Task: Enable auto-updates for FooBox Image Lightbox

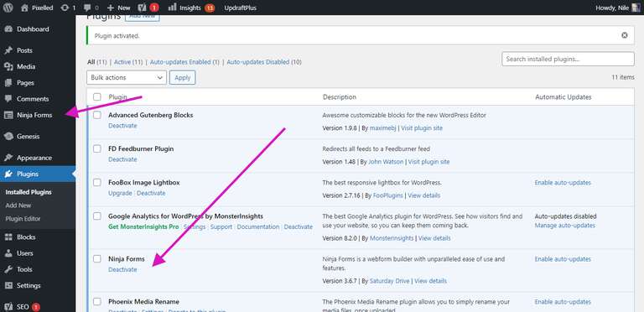Action: coord(563,183)
